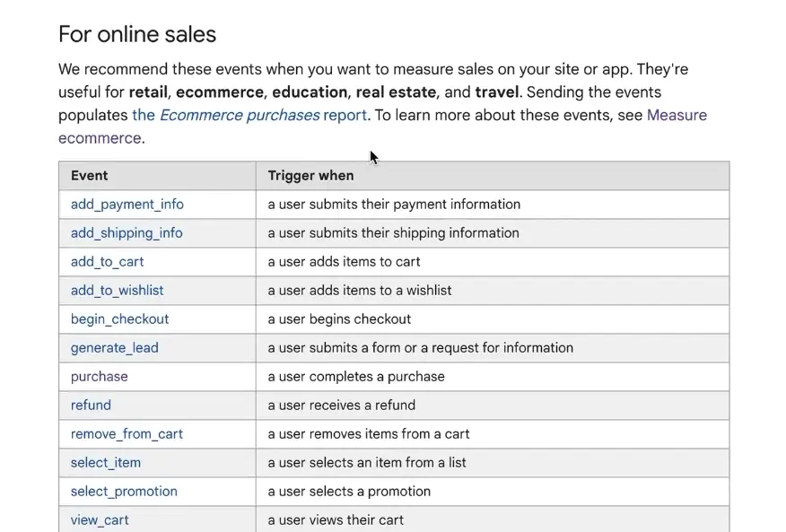Select the Event column header
This screenshot has height=532, width=786.
[x=89, y=175]
